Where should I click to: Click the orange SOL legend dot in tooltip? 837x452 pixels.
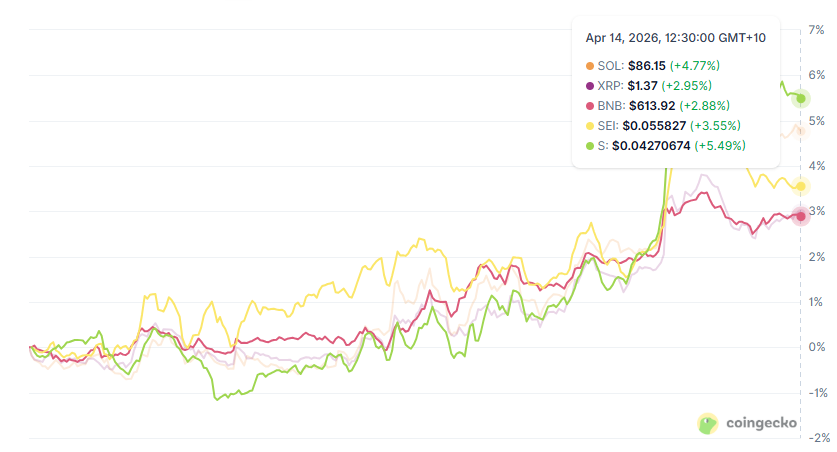pos(590,66)
